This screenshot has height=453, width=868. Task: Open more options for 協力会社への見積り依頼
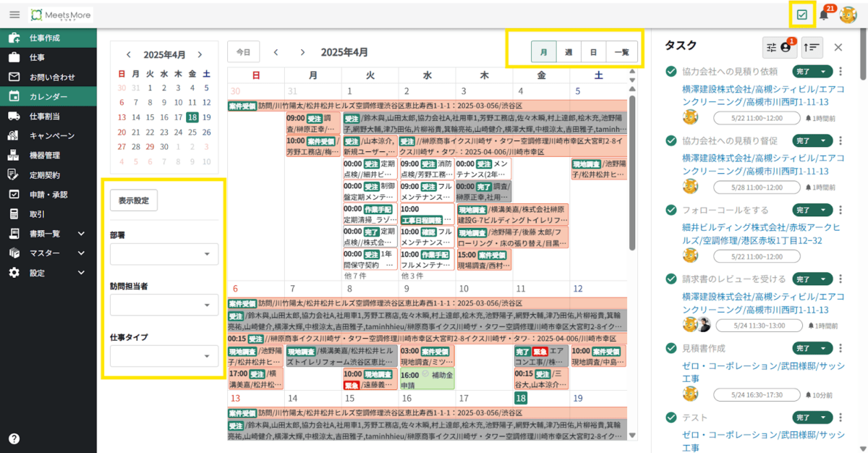click(x=841, y=72)
